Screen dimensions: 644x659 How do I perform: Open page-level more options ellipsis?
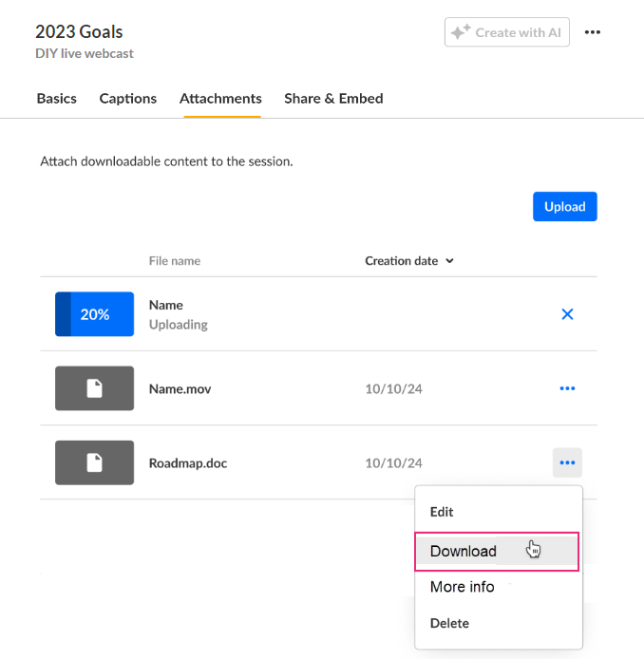click(593, 32)
